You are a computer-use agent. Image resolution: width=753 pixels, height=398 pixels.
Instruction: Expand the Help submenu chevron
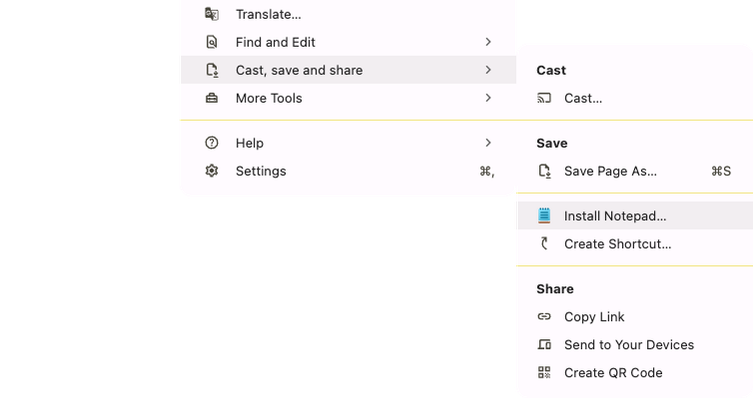pyautogui.click(x=488, y=143)
